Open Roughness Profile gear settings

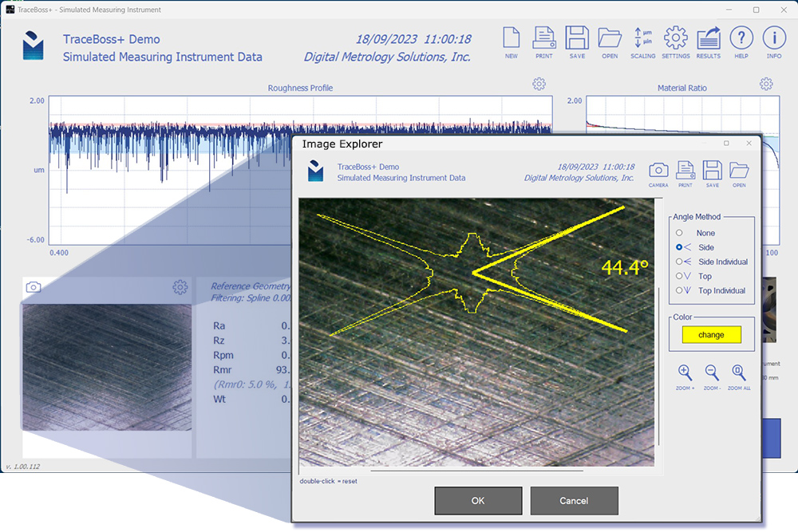coord(539,84)
